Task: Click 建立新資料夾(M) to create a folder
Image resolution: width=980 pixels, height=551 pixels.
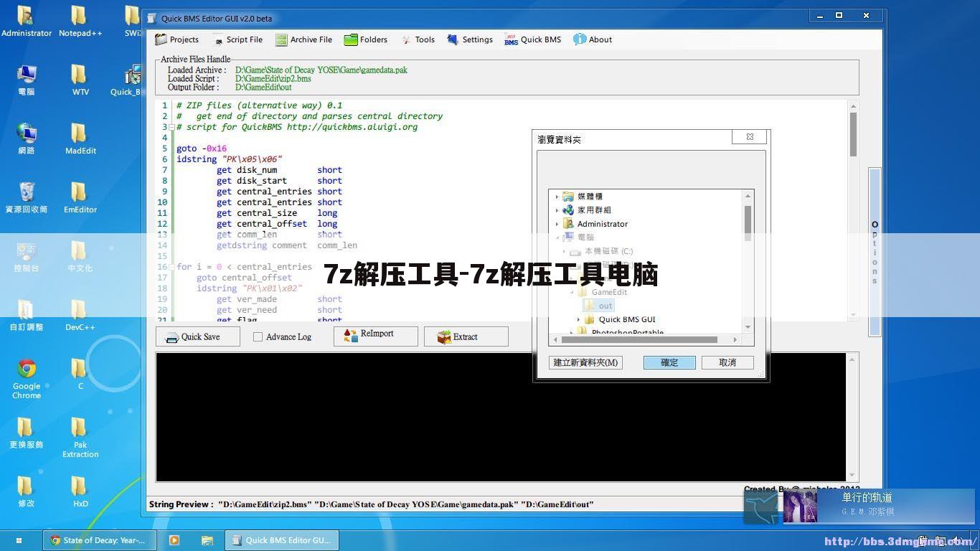Action: click(x=585, y=362)
